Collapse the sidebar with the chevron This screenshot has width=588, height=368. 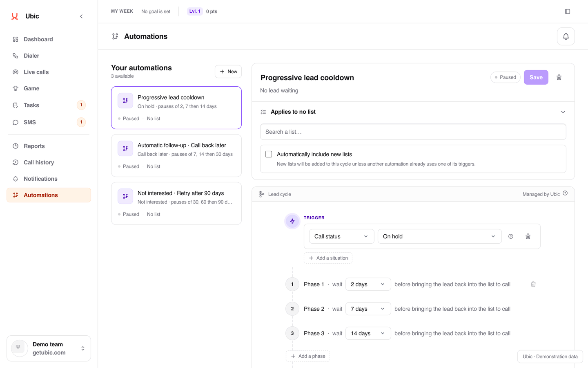tap(81, 16)
